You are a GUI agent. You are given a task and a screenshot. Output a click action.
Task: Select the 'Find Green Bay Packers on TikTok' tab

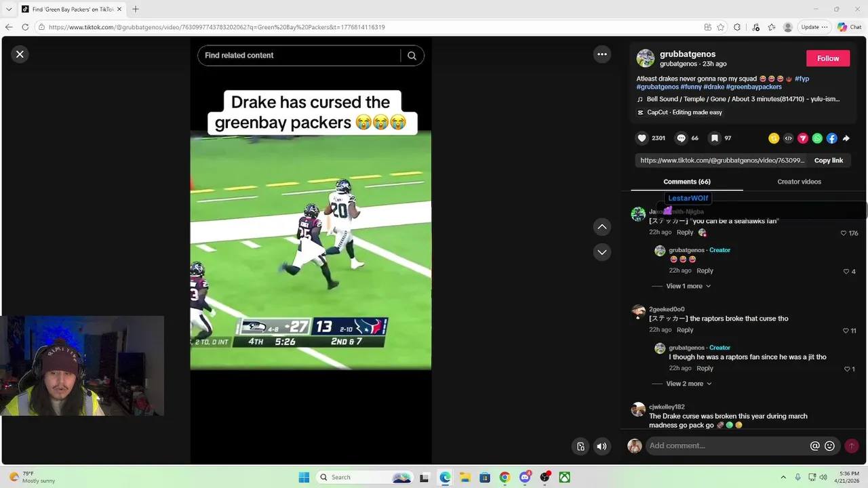[71, 9]
